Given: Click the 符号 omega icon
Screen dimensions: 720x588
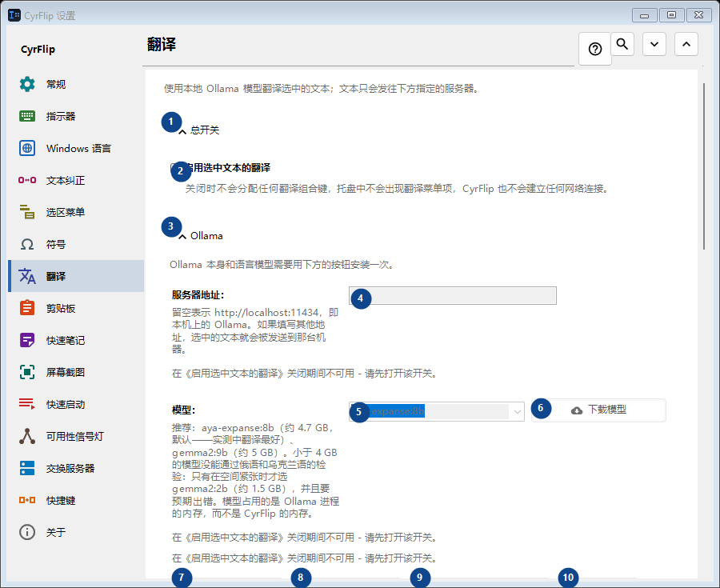Looking at the screenshot, I should pyautogui.click(x=27, y=244).
